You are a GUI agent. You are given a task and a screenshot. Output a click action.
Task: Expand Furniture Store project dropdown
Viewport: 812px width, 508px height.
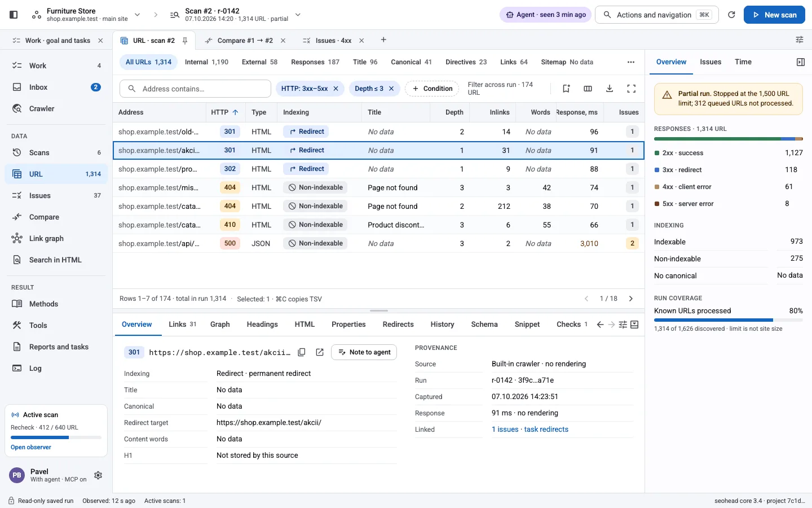tap(137, 15)
